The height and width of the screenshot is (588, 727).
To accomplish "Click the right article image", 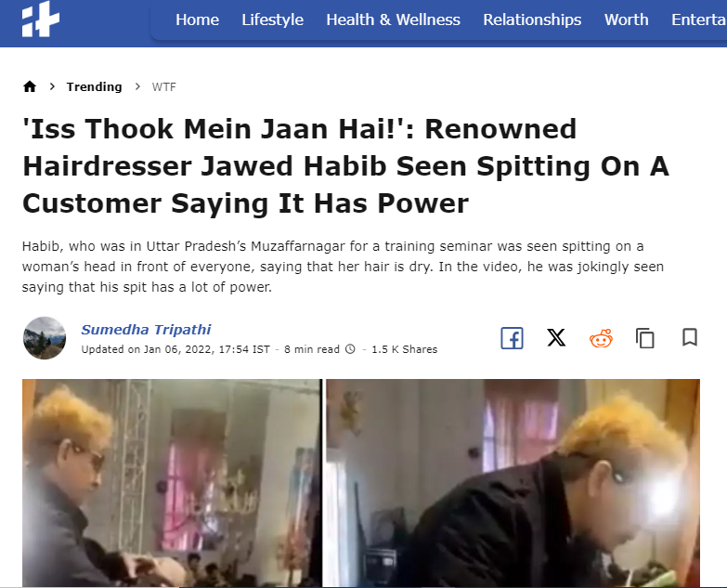I will tap(513, 483).
